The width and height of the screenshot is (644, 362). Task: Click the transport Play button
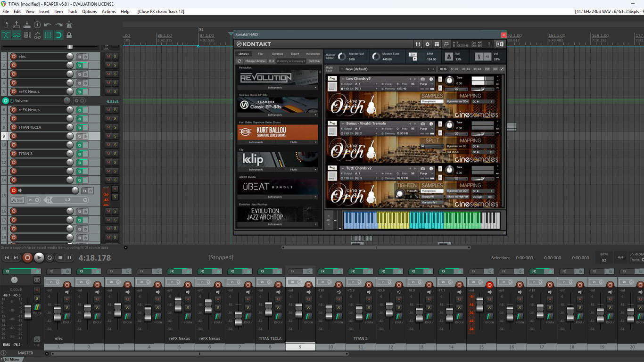click(39, 258)
